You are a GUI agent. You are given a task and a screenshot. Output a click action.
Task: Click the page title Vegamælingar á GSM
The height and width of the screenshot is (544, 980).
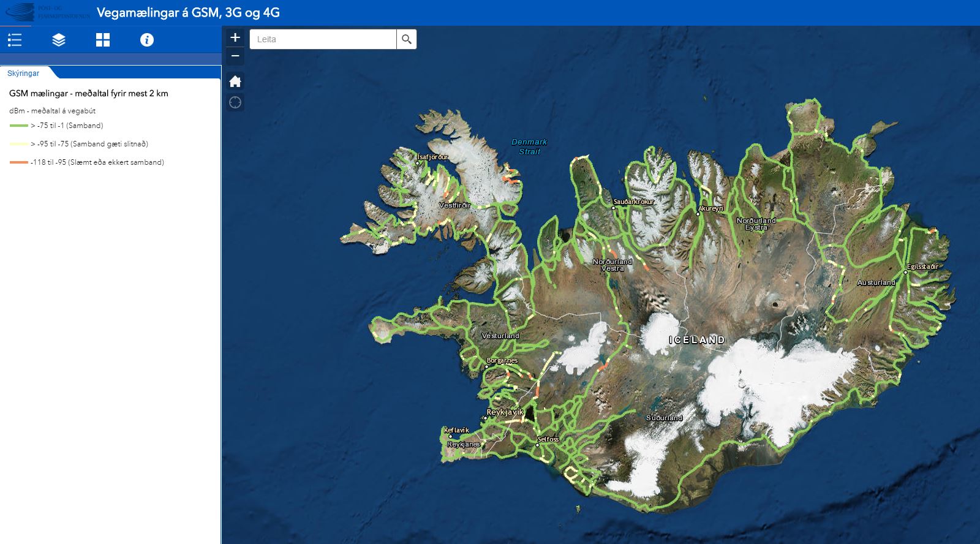coord(188,13)
